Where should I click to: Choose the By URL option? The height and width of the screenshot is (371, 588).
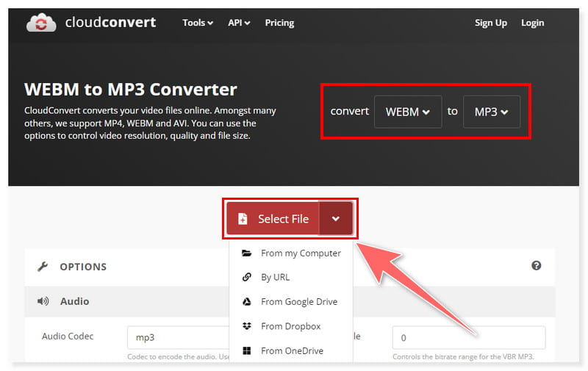coord(291,277)
